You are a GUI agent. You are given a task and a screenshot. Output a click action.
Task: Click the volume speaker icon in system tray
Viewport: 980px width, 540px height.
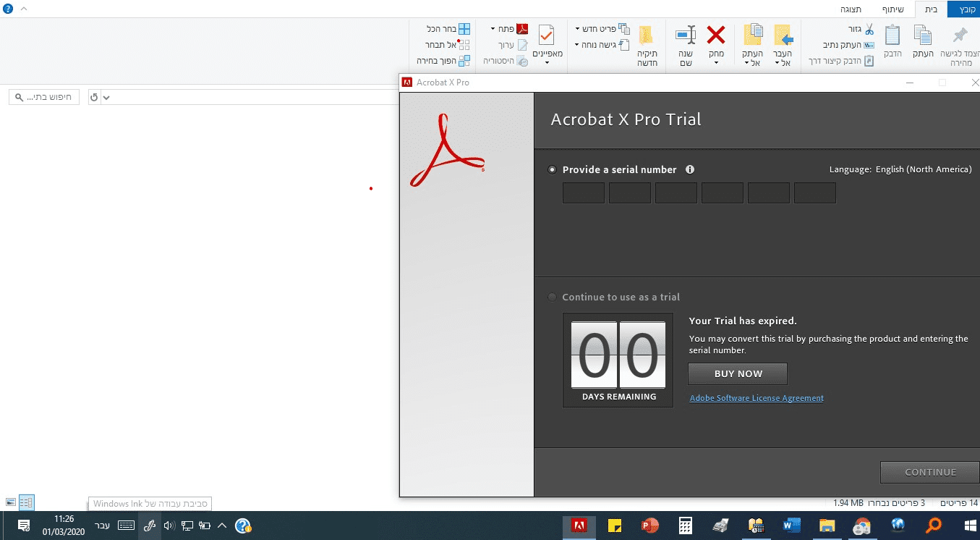point(169,526)
